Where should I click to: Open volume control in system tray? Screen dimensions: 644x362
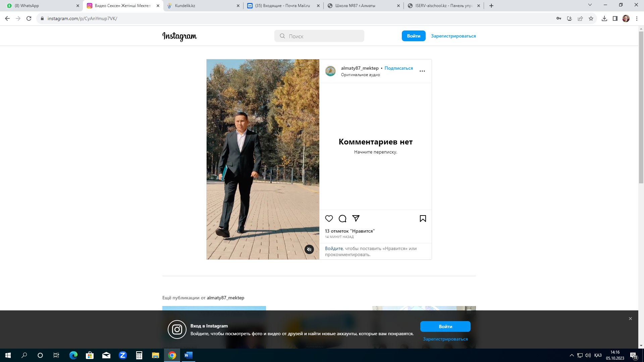[588, 355]
